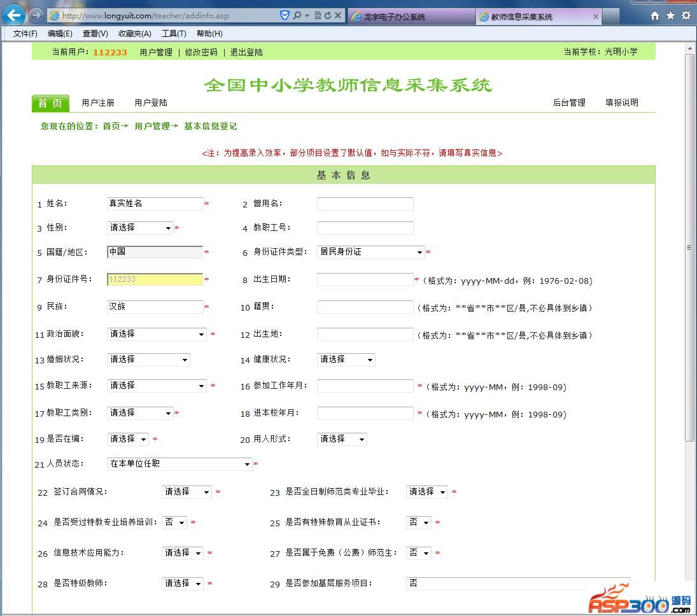This screenshot has height=616, width=697.
Task: Click the 籍贯 input field
Action: 365,307
